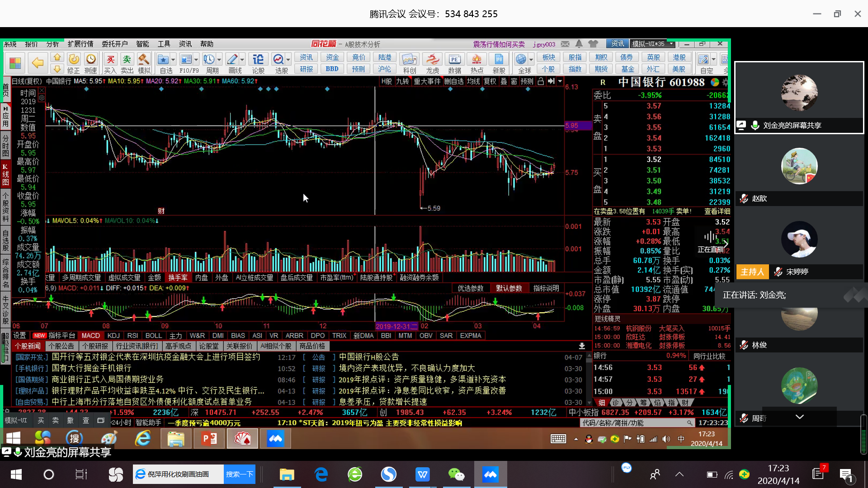Viewport: 868px width, 488px height.
Task: Click the back arrow toolbar icon
Action: (38, 63)
